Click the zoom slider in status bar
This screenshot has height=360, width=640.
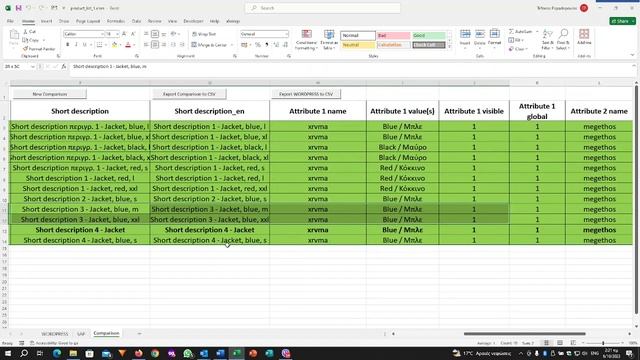(603, 343)
